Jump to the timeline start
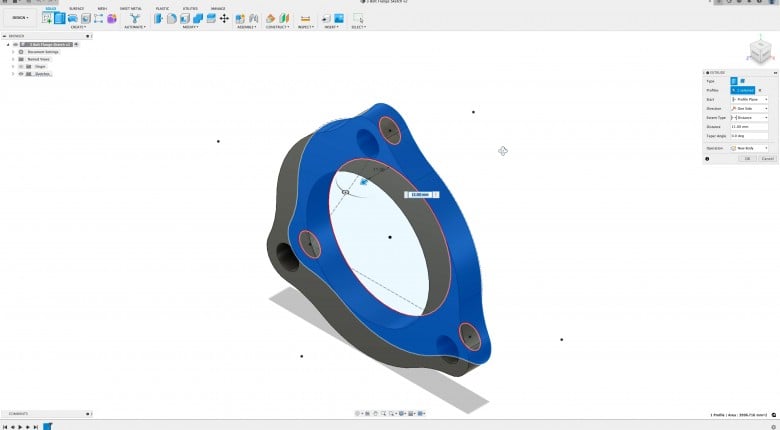The height and width of the screenshot is (430, 780). point(5,427)
